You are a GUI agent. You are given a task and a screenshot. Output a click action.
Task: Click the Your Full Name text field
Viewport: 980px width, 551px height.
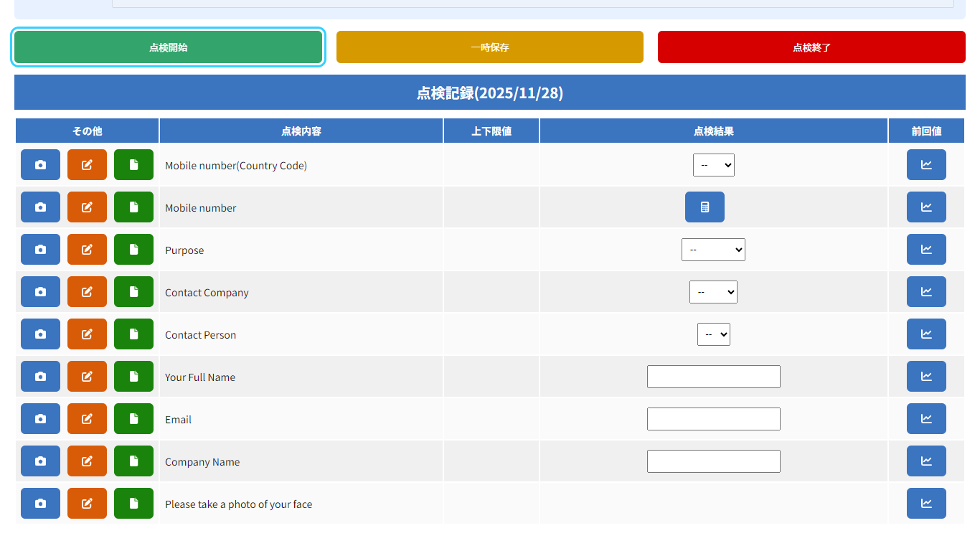[713, 377]
